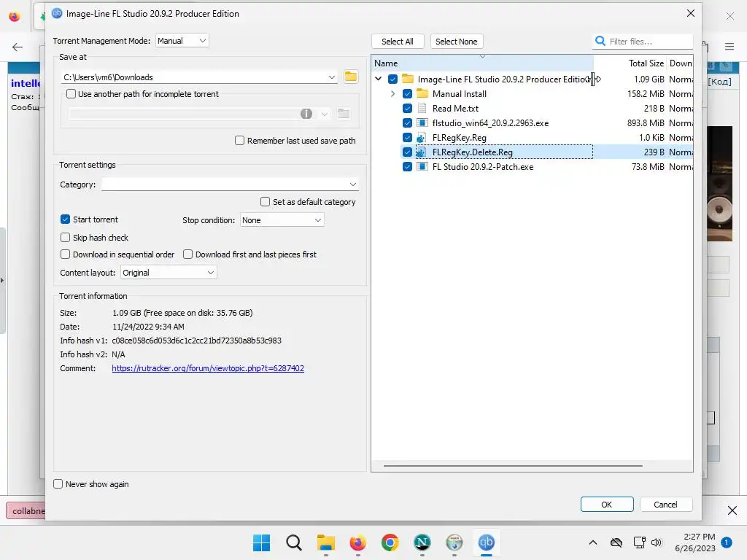The width and height of the screenshot is (747, 560).
Task: Click the text file icon of Read Me.txt
Action: 422,108
